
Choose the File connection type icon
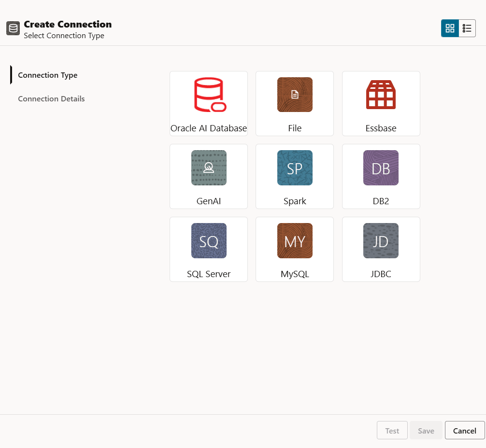coord(295,95)
